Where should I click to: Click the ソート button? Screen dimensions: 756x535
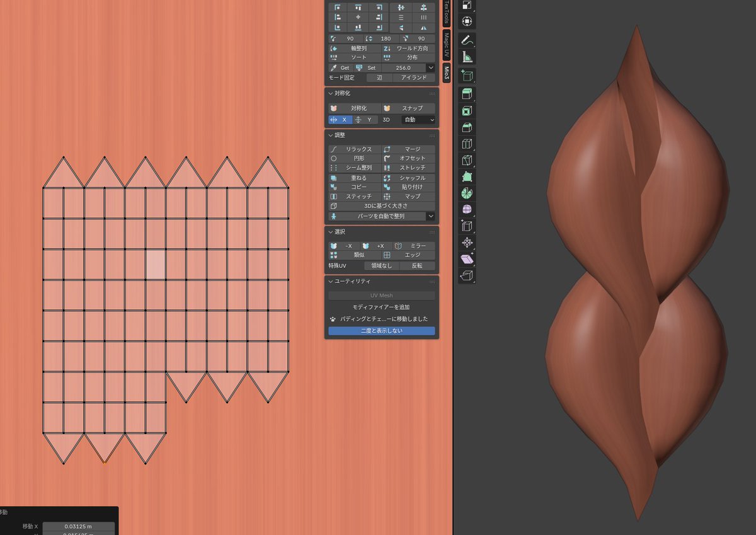click(354, 57)
